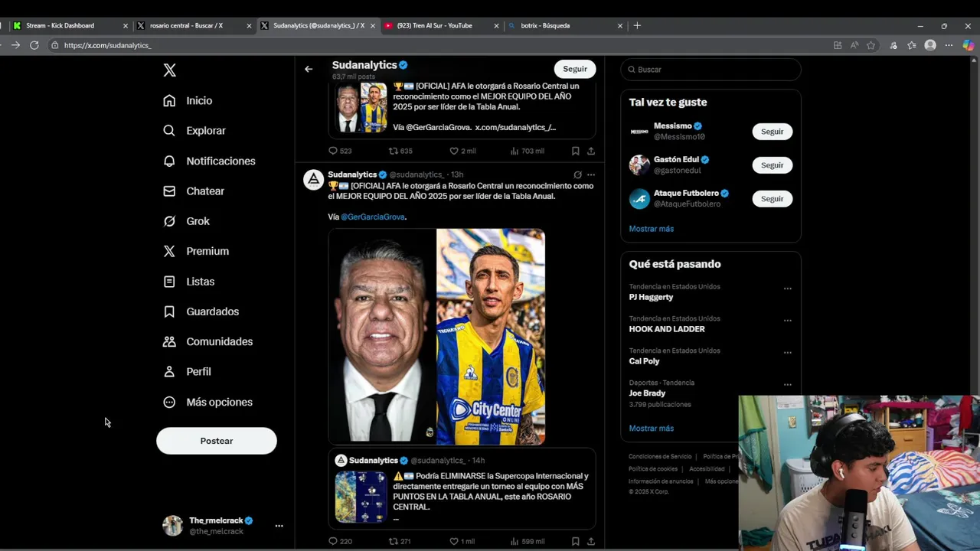Open the PJ Haggerty trending topic
The image size is (980, 551).
[x=652, y=297]
